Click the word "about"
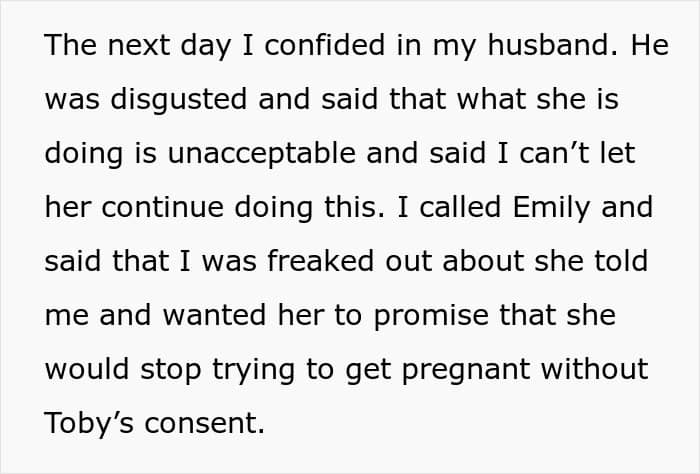 [x=483, y=261]
